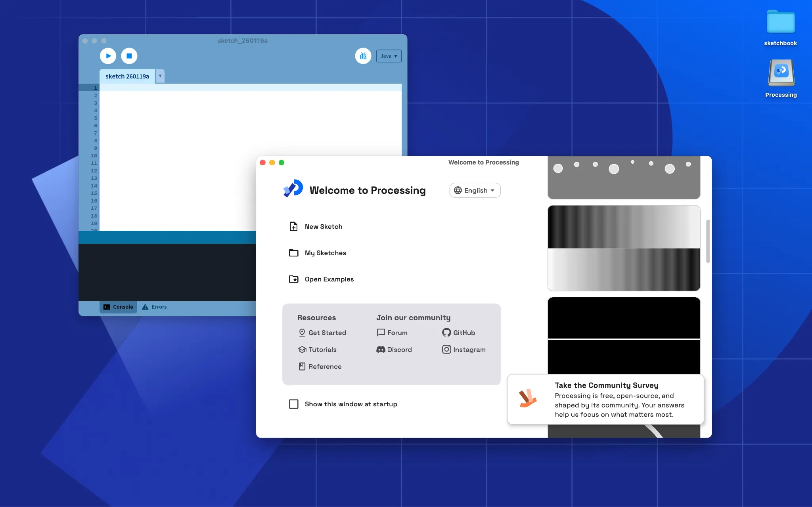Click the survey card hand illustration icon
This screenshot has width=812, height=507.
click(x=528, y=398)
